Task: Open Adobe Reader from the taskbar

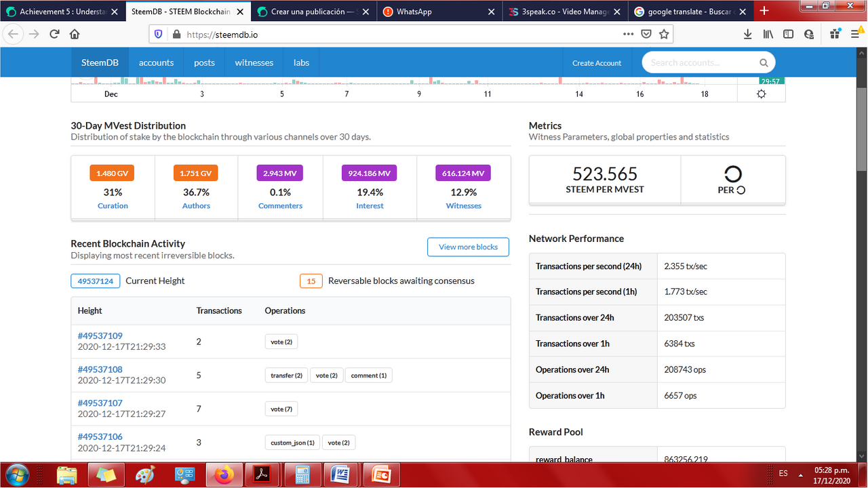Action: pyautogui.click(x=262, y=474)
